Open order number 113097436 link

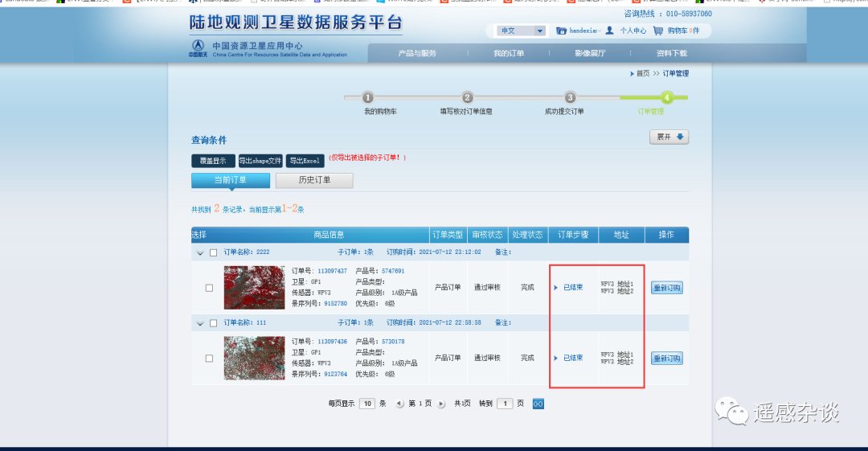coord(332,342)
